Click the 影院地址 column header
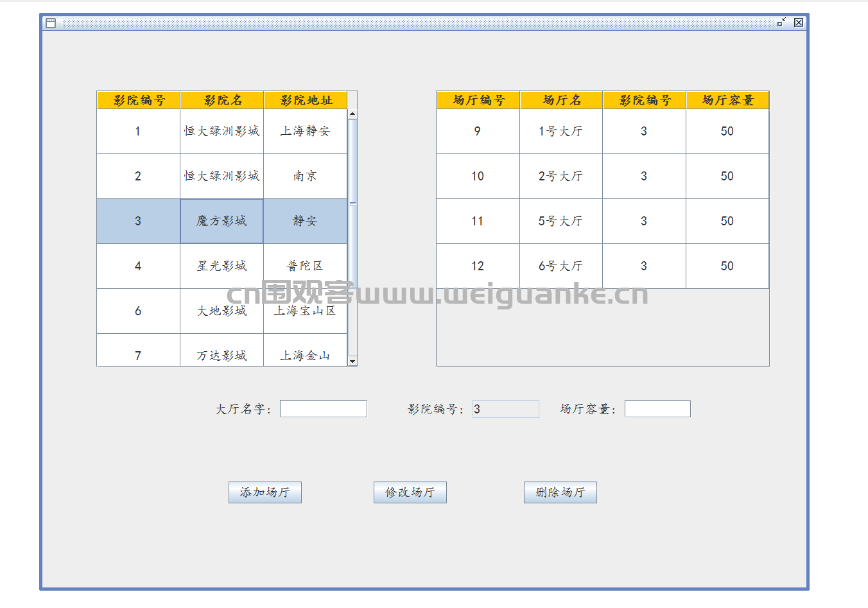 pyautogui.click(x=306, y=100)
